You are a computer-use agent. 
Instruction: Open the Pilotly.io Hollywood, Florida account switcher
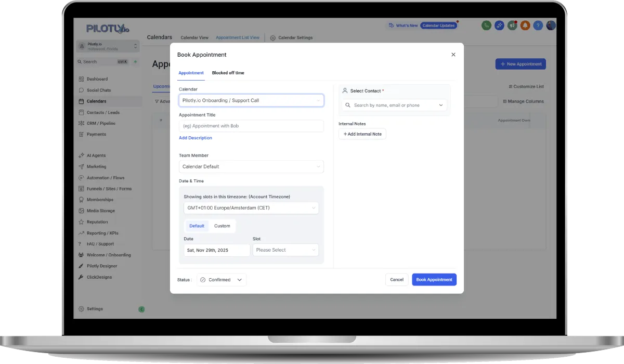click(108, 46)
